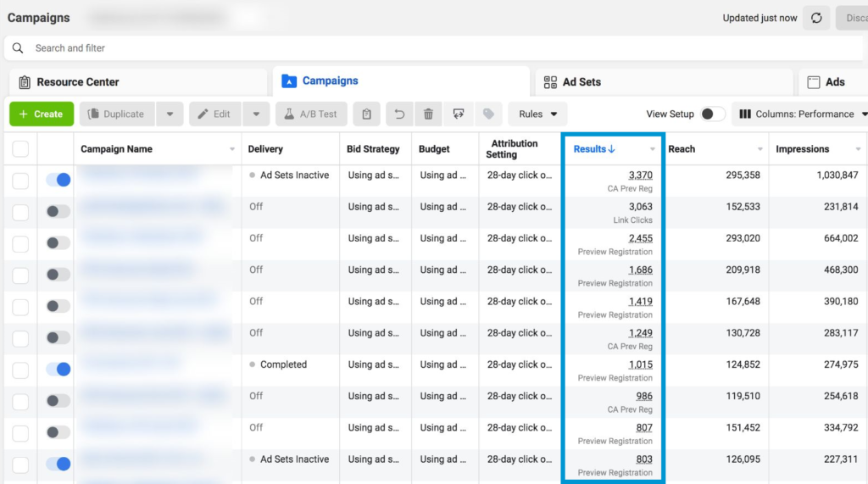Open the Rules dropdown
This screenshot has width=868, height=484.
[537, 114]
